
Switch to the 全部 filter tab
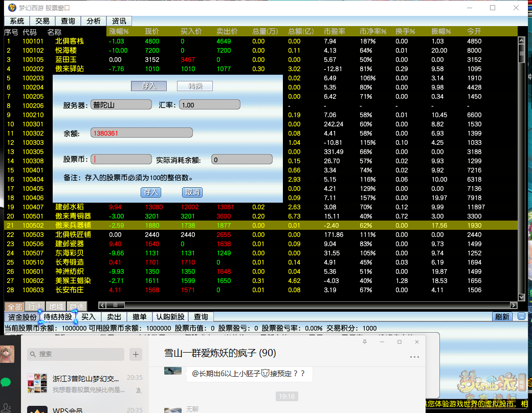[x=15, y=307]
